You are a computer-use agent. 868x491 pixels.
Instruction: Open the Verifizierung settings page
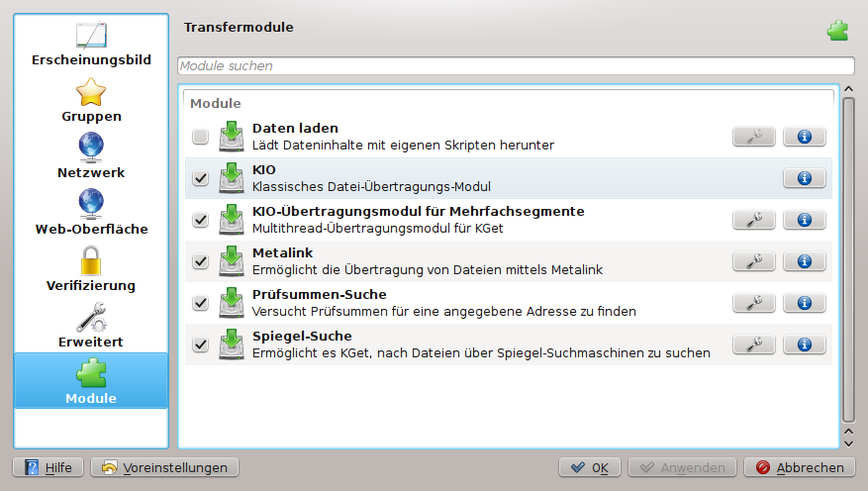pos(91,270)
